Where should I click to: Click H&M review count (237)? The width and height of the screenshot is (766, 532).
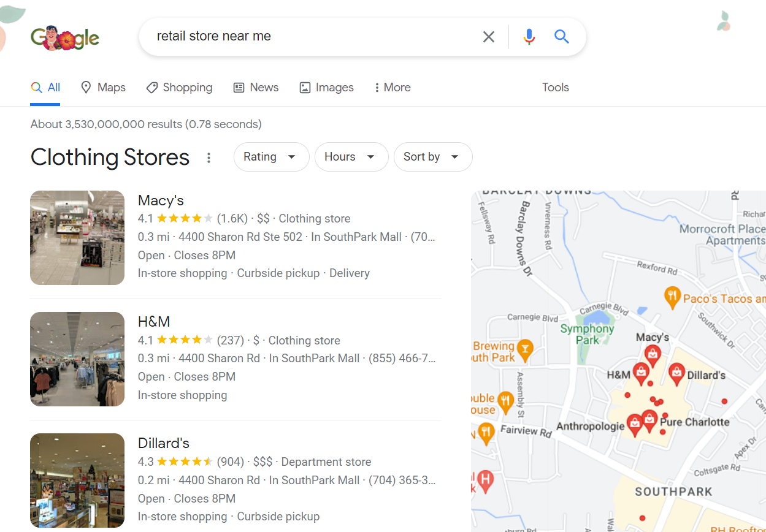click(x=230, y=340)
